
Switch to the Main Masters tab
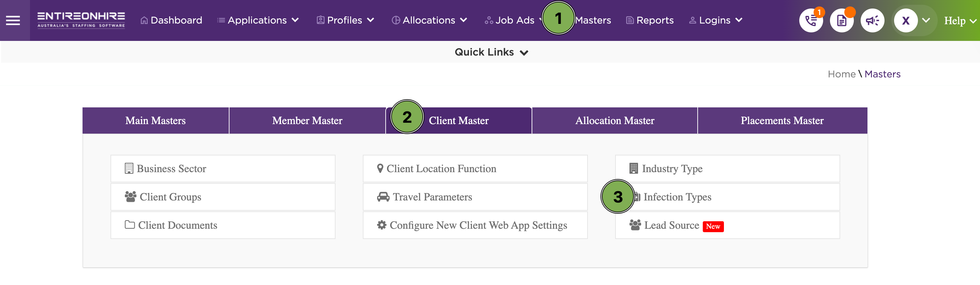tap(155, 120)
